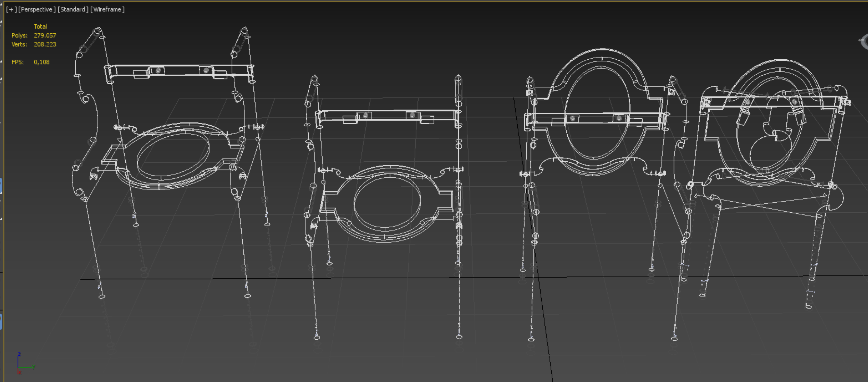Select the leftmost chair's top rail bar
Image resolution: width=868 pixels, height=382 pixels.
click(181, 66)
